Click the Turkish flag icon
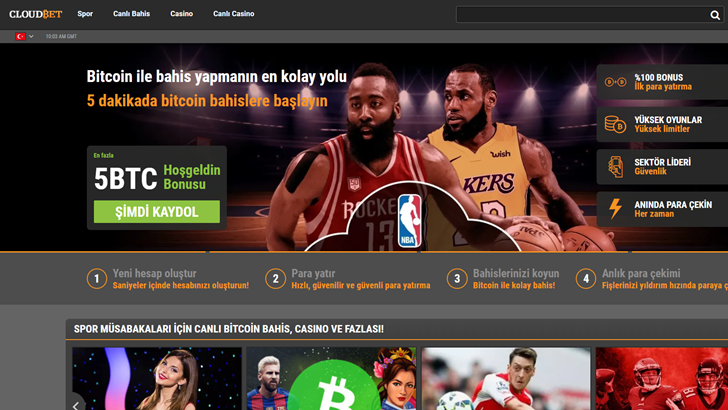This screenshot has width=728, height=410. point(20,36)
